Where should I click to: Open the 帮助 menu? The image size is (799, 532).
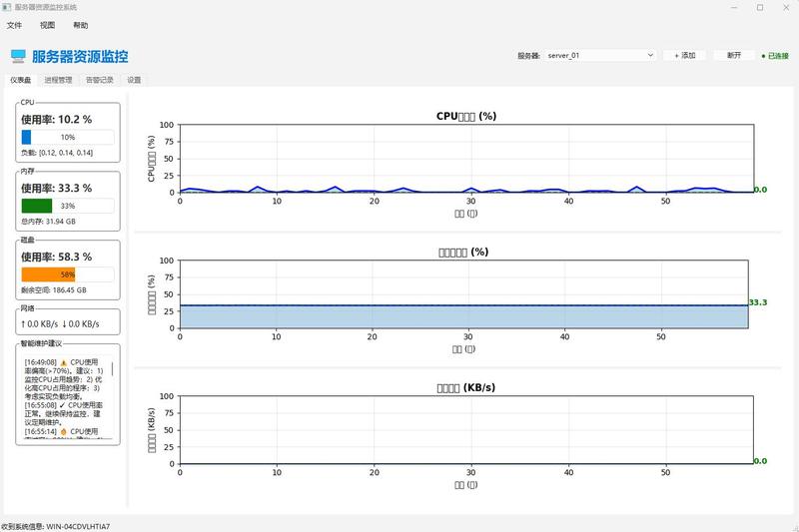tap(81, 25)
